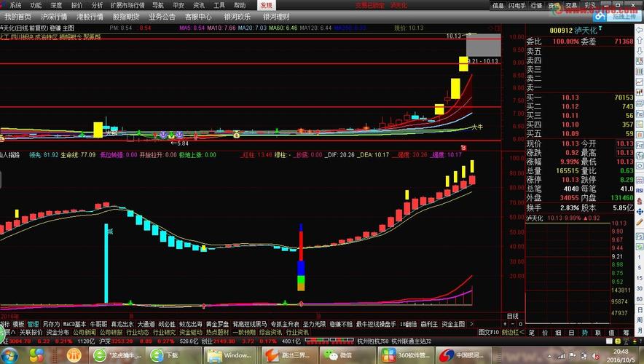The image size is (644, 364).
Task: Click the F5 icon in the right sidebar
Action: [640, 237]
